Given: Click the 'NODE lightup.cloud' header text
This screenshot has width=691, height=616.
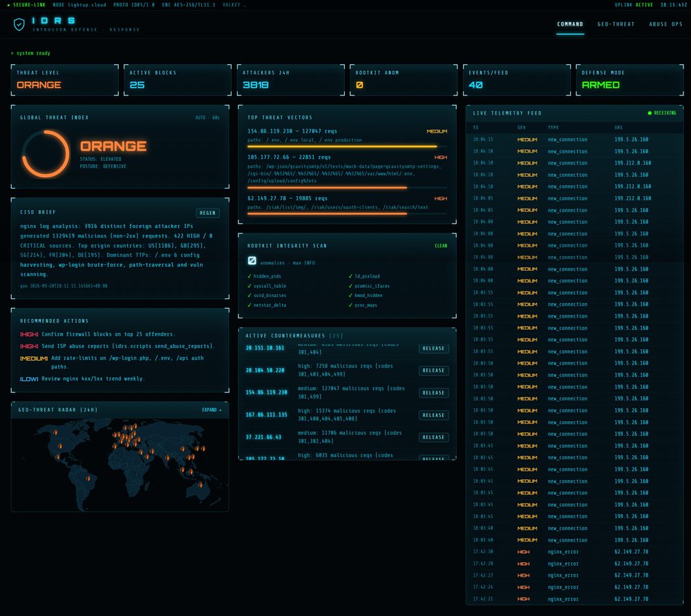Looking at the screenshot, I should [x=79, y=5].
